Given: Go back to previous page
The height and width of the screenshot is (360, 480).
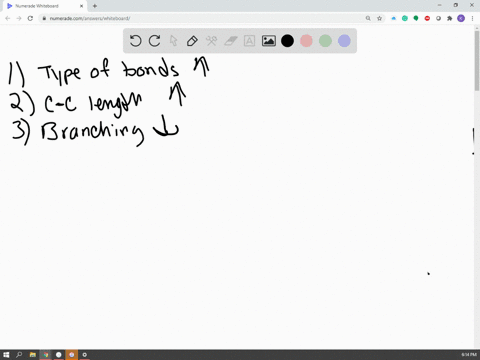Looking at the screenshot, I should point(8,18).
